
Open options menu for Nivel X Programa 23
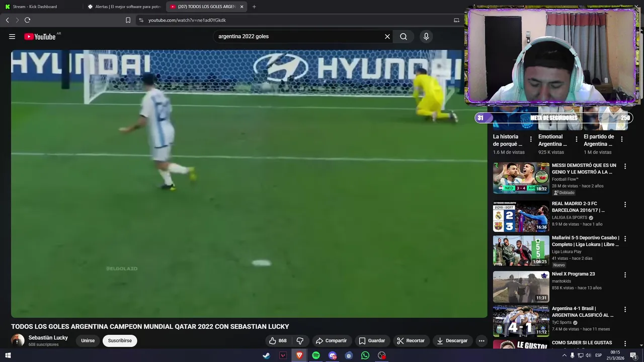click(x=625, y=275)
